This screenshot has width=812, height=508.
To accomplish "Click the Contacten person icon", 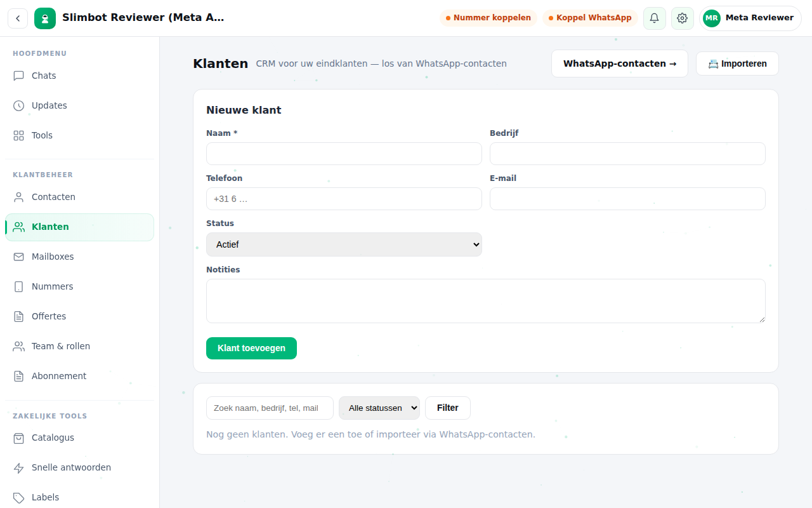I will pyautogui.click(x=19, y=197).
